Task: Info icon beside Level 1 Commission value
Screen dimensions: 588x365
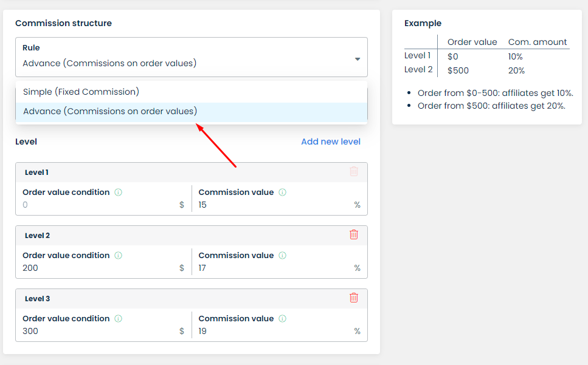Action: 283,193
